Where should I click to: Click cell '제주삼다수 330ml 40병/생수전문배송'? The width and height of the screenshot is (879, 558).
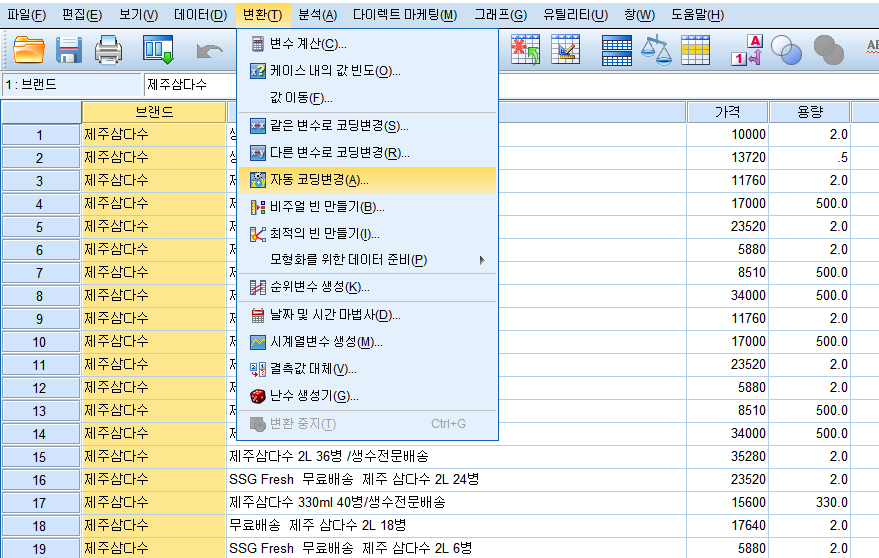coord(457,502)
